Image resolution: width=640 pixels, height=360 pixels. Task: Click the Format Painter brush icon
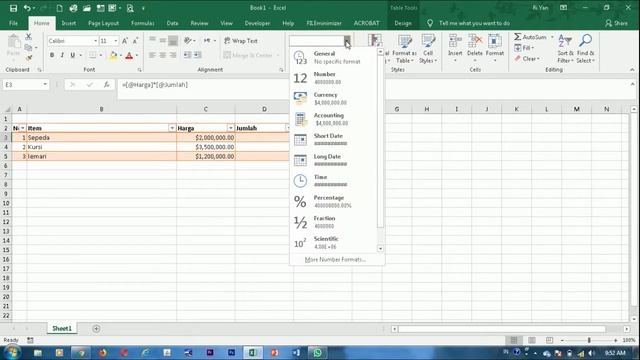coord(29,58)
